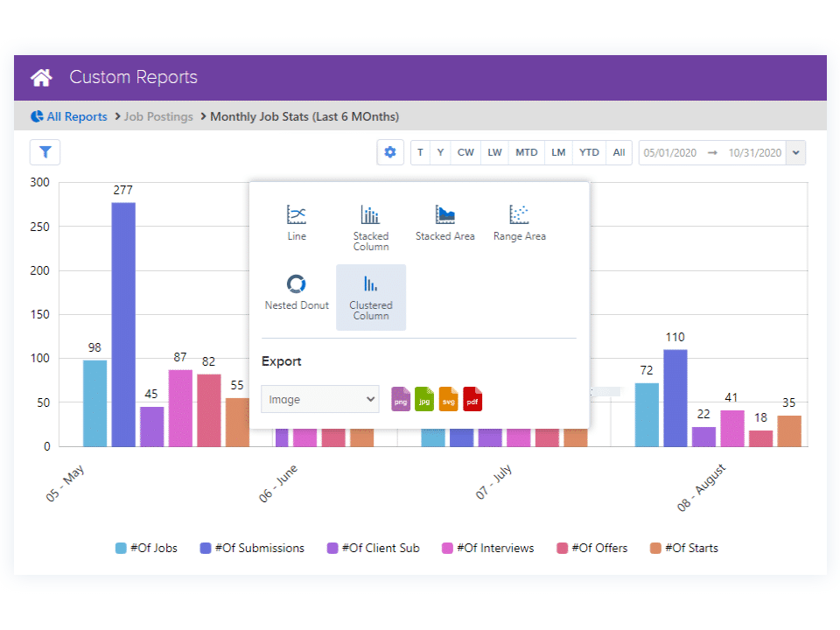Select the LW range option
840x630 pixels.
click(x=494, y=152)
